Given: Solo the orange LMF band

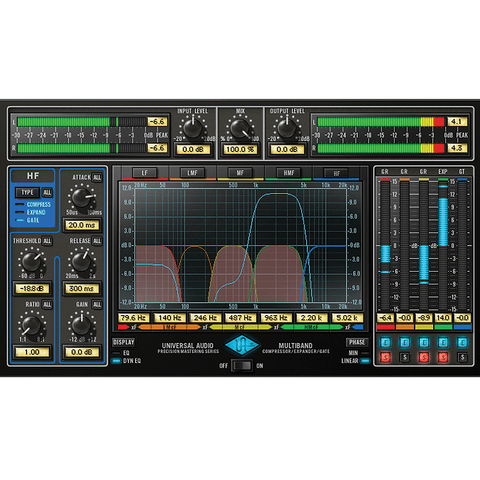Looking at the screenshot, I should pos(405,357).
